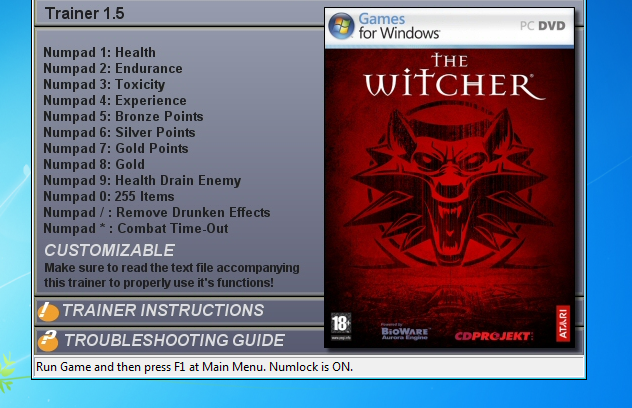The image size is (632, 408).
Task: Click the orange question mark troubleshooting icon
Action: (48, 341)
